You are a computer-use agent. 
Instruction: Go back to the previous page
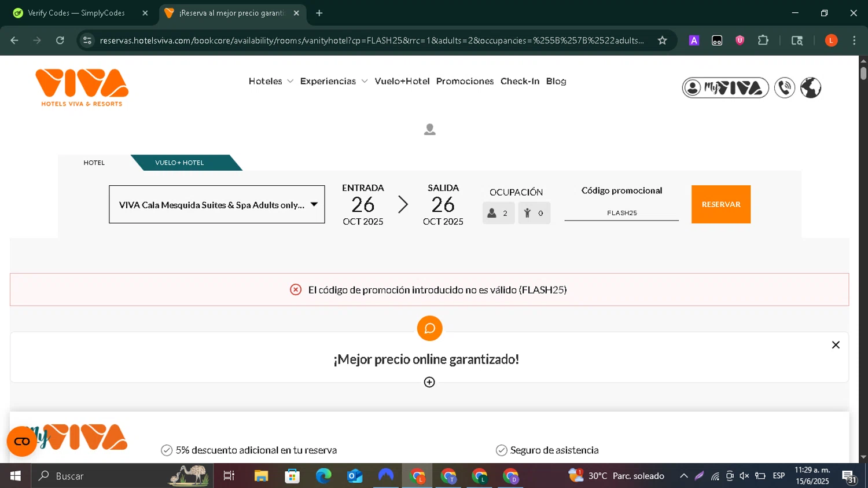(14, 41)
